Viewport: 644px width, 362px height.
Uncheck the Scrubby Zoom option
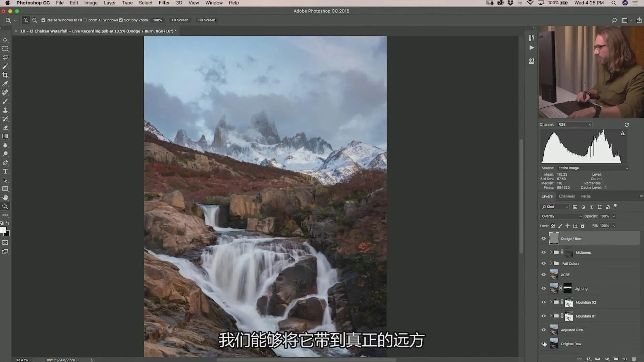(121, 20)
